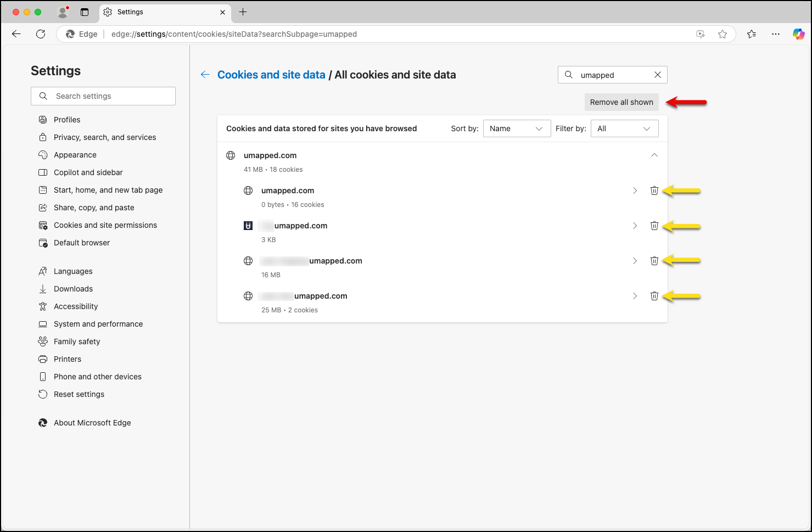Click the browser back arrow

pyautogui.click(x=16, y=34)
